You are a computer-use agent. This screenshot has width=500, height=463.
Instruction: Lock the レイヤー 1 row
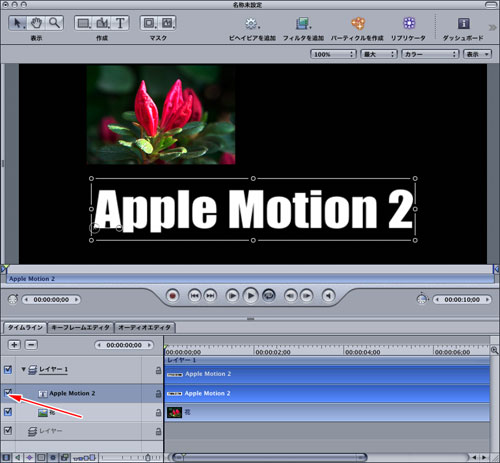click(159, 370)
